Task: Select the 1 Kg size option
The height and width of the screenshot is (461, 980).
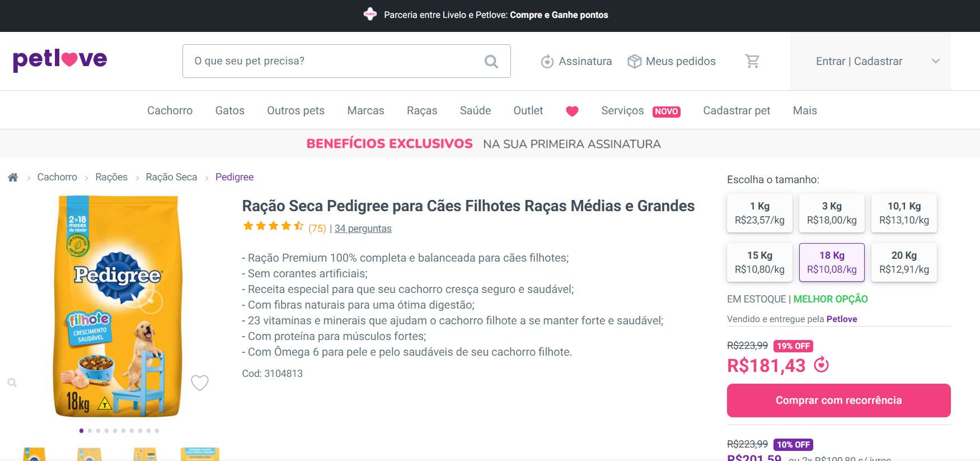Action: 759,213
